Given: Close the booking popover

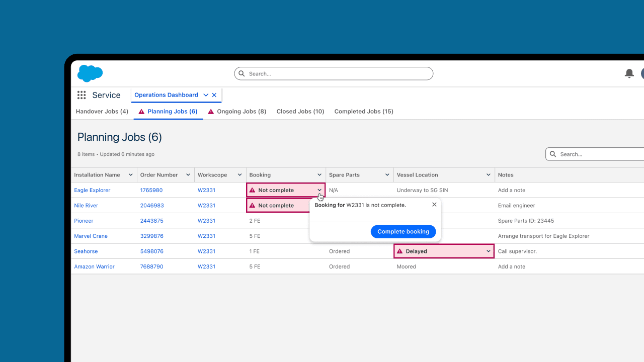Looking at the screenshot, I should 434,205.
